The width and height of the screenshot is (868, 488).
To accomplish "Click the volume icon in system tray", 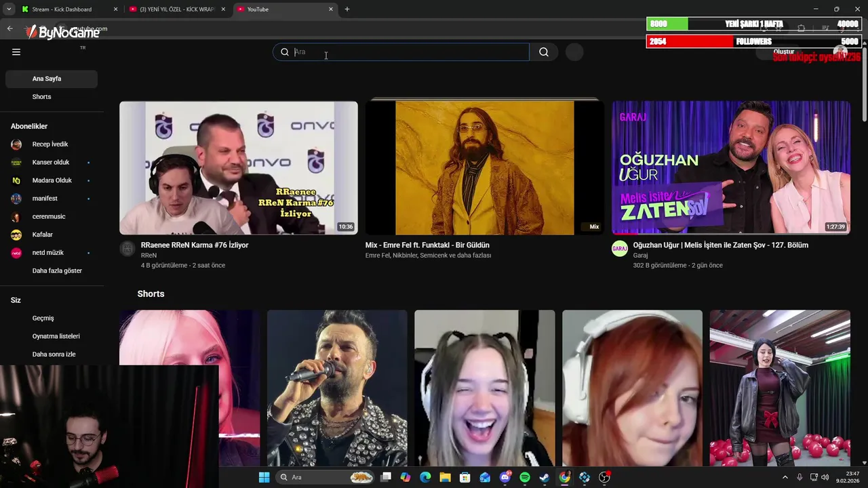I will [x=825, y=477].
